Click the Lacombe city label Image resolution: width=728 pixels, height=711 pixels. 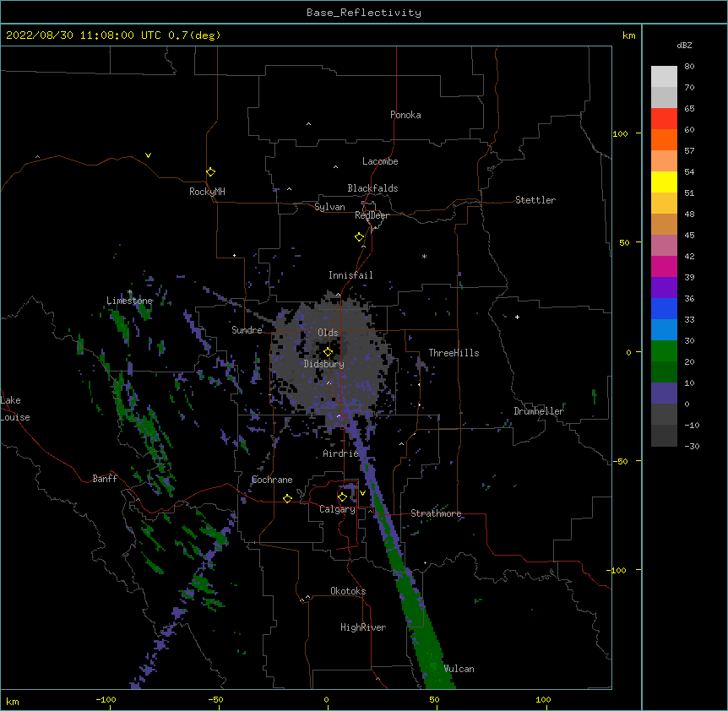pos(380,161)
